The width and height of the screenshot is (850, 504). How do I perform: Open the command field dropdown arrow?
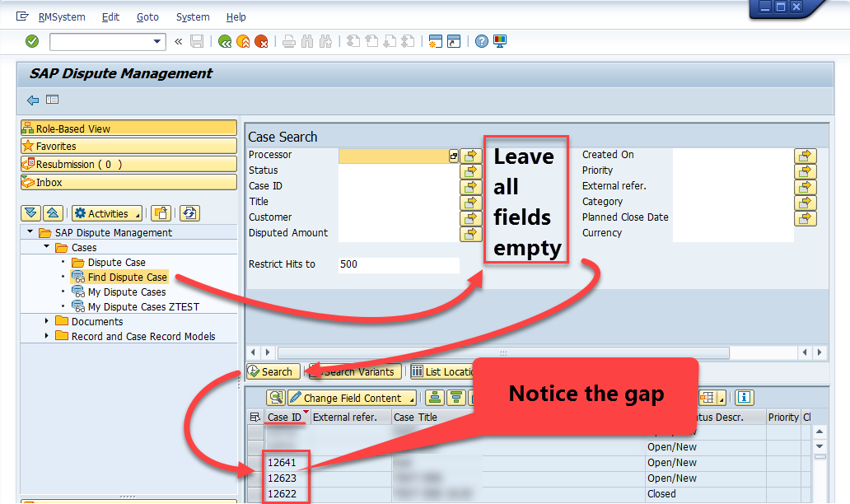point(156,41)
